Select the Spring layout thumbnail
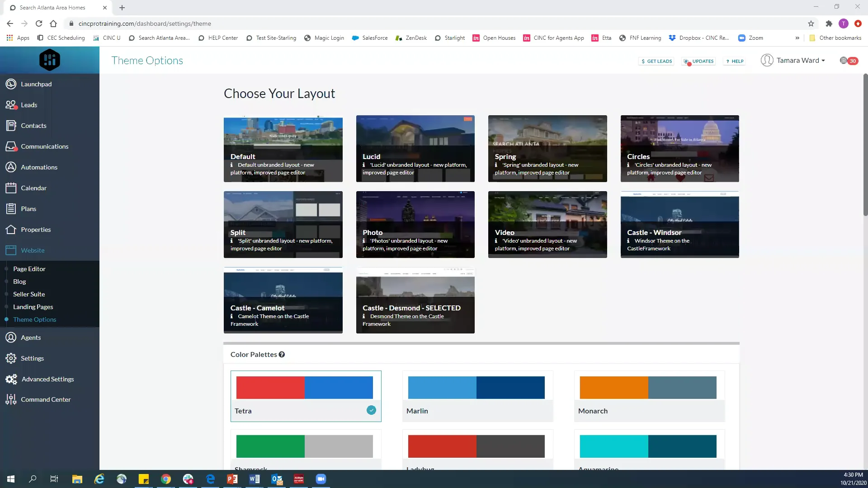 (x=547, y=149)
